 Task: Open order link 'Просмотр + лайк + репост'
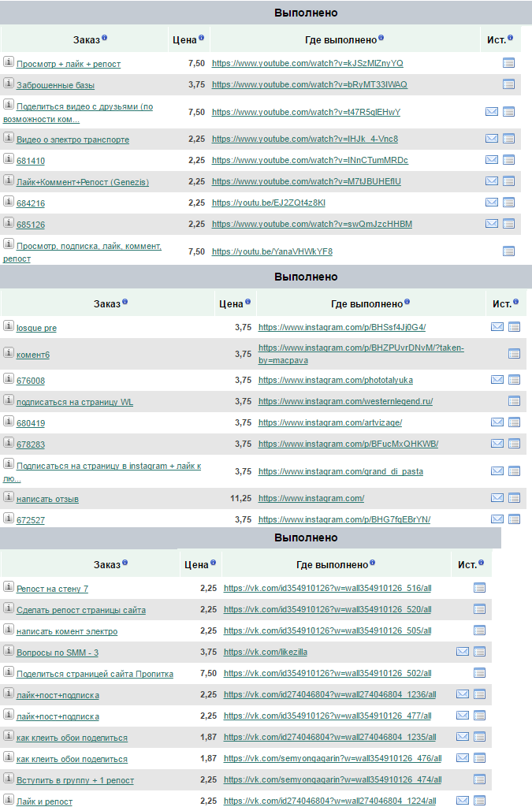coord(69,65)
